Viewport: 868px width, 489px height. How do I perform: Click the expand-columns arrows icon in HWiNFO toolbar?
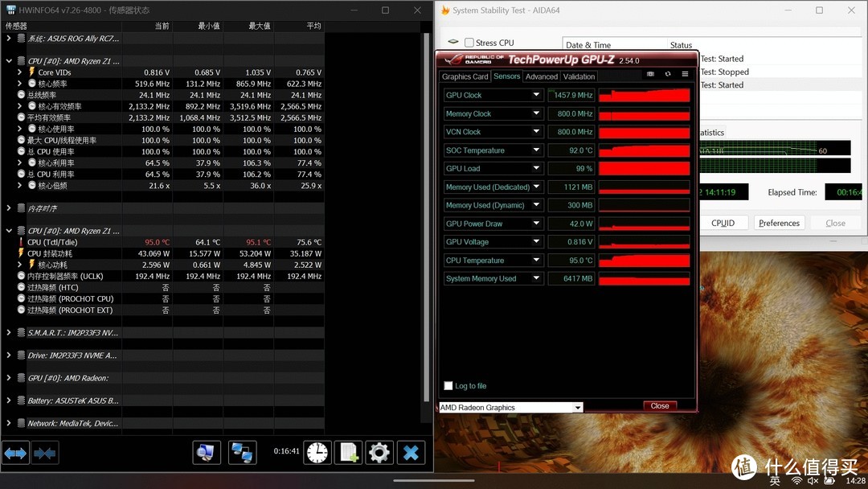15,453
